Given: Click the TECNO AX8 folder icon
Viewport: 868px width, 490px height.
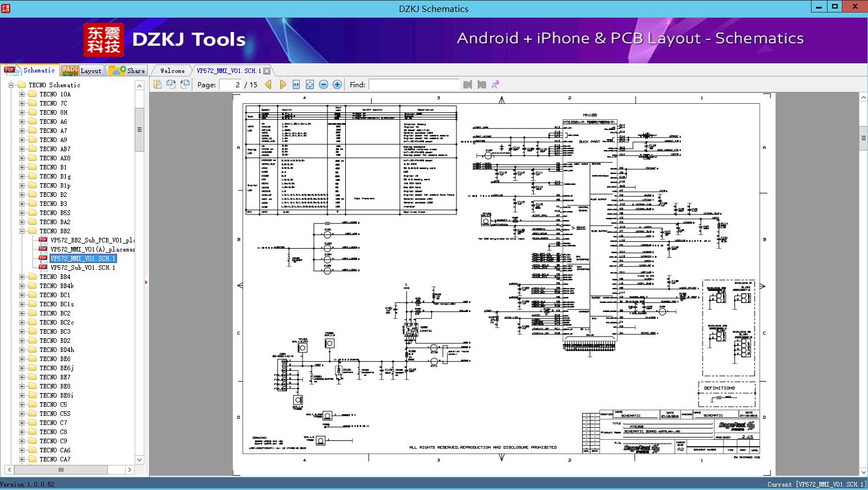Looking at the screenshot, I should pyautogui.click(x=33, y=158).
